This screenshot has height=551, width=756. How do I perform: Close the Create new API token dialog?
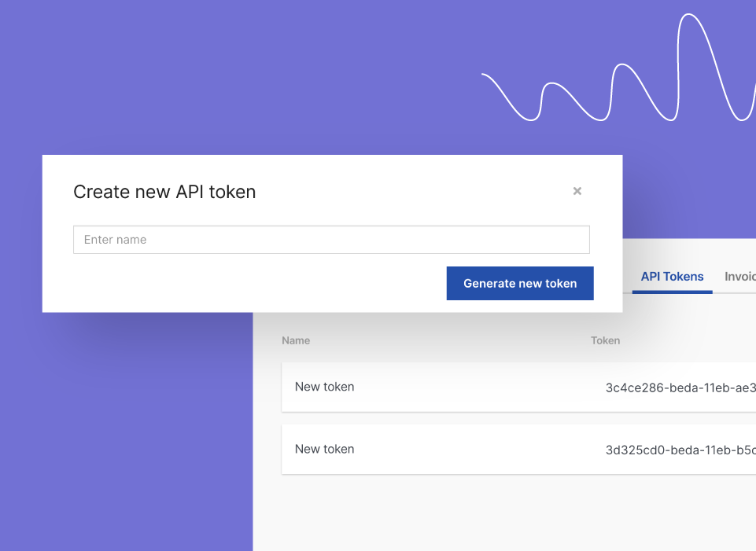[577, 191]
